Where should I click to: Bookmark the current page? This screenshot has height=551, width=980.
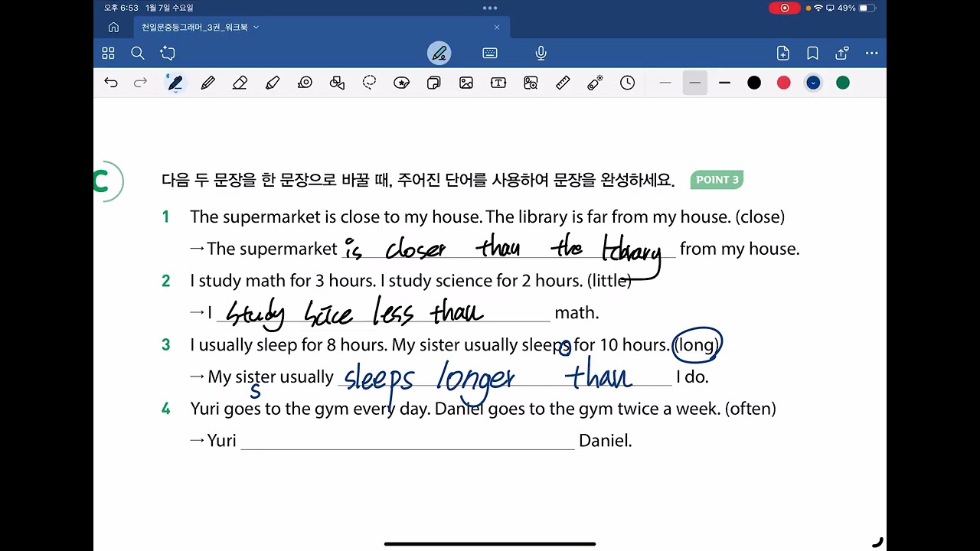[812, 53]
